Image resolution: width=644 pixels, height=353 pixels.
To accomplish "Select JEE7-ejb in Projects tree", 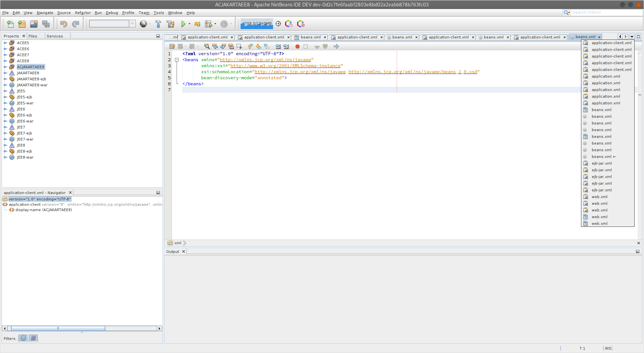I will point(24,133).
